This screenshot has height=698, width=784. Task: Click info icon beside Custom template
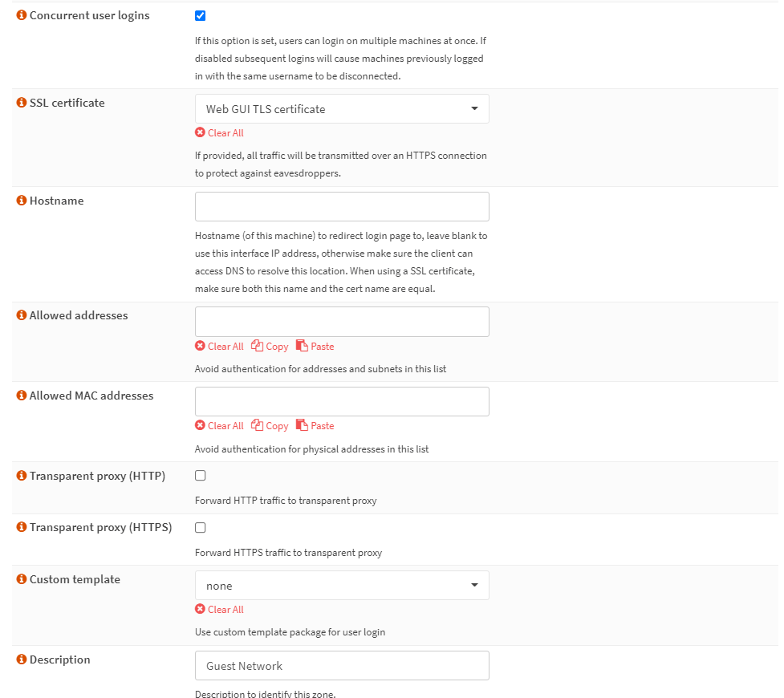[x=22, y=579]
